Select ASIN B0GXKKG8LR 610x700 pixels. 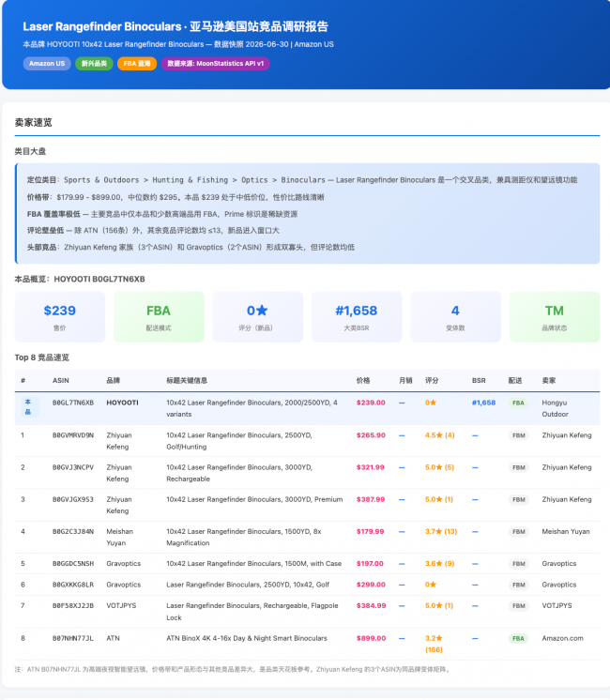tap(73, 585)
